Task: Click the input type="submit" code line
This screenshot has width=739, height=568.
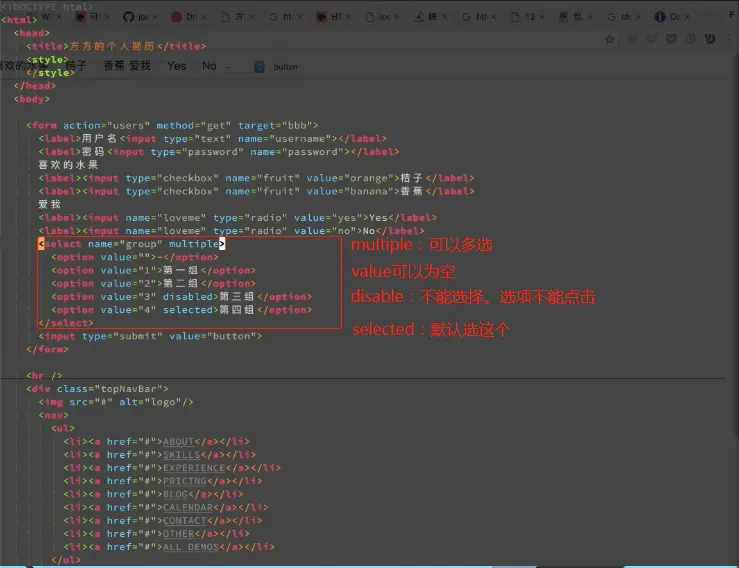Action: click(x=150, y=336)
